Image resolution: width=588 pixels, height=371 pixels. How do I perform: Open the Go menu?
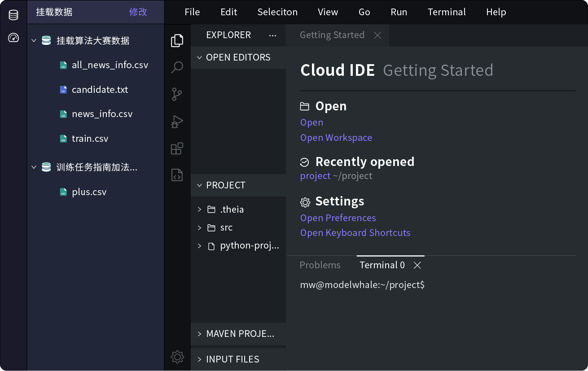point(364,12)
